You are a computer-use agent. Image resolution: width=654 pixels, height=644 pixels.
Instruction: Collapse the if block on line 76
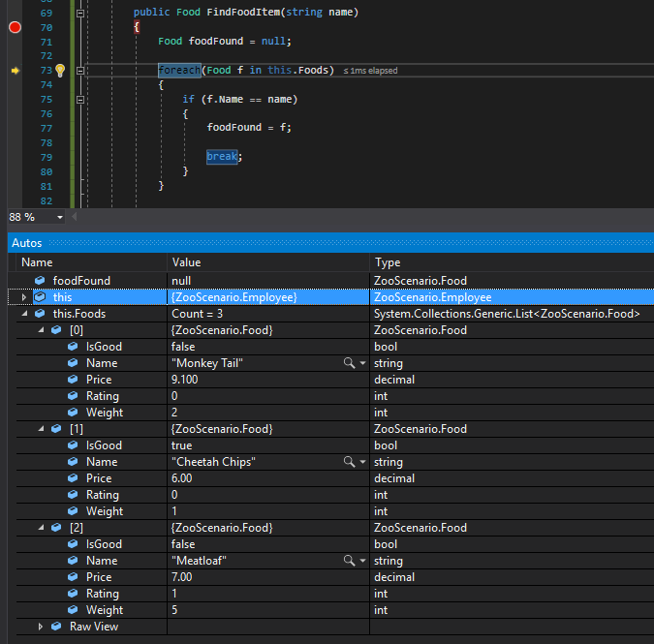[80, 99]
